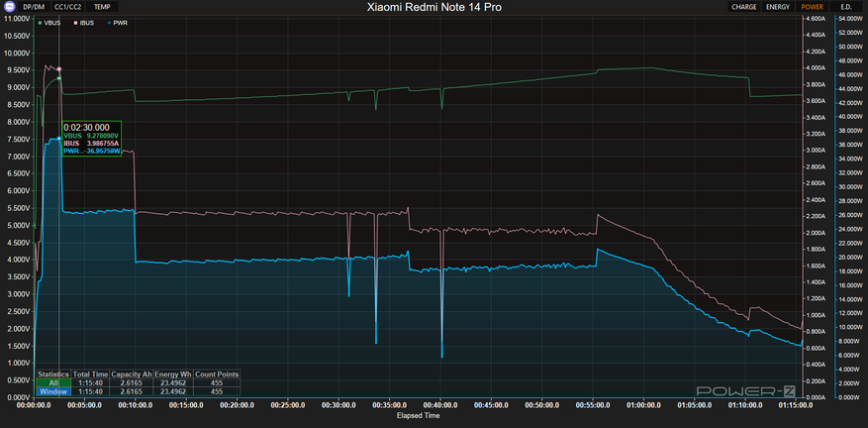Toggle the PWR legend series
The width and height of the screenshot is (868, 428).
click(x=118, y=24)
